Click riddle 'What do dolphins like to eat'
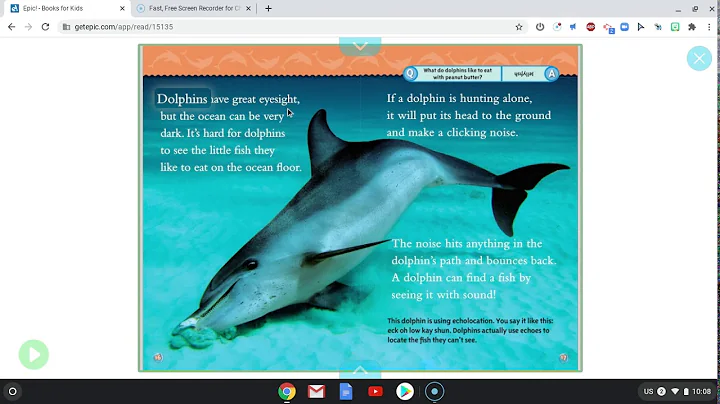Image resolution: width=720 pixels, height=404 pixels. 457,70
